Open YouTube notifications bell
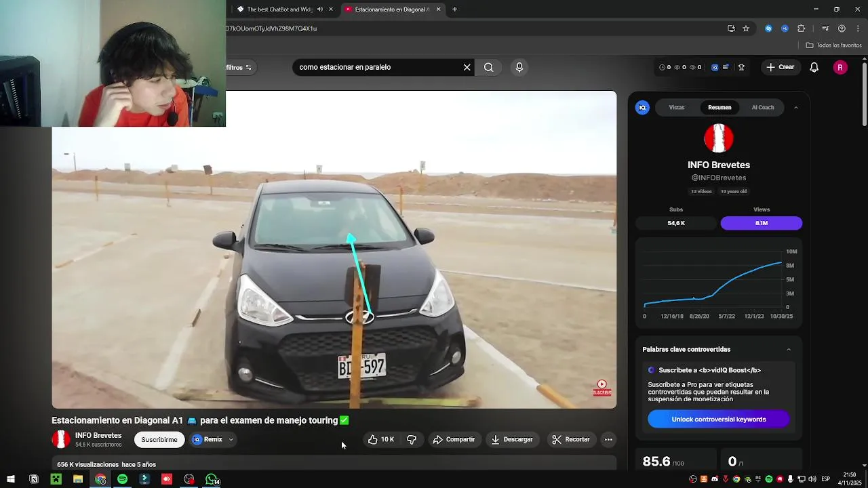868x488 pixels. tap(814, 67)
